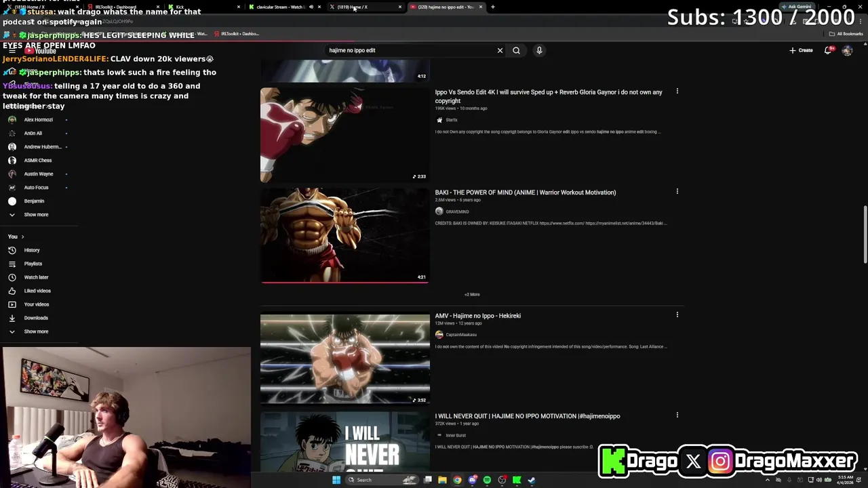This screenshot has height=488, width=868.
Task: Open the YouTube account avatar menu
Action: point(847,50)
